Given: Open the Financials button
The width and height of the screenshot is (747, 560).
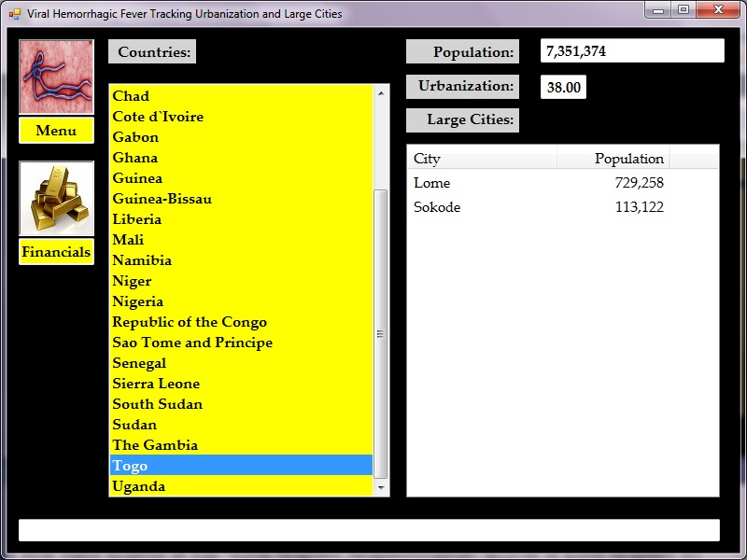Looking at the screenshot, I should [x=56, y=252].
